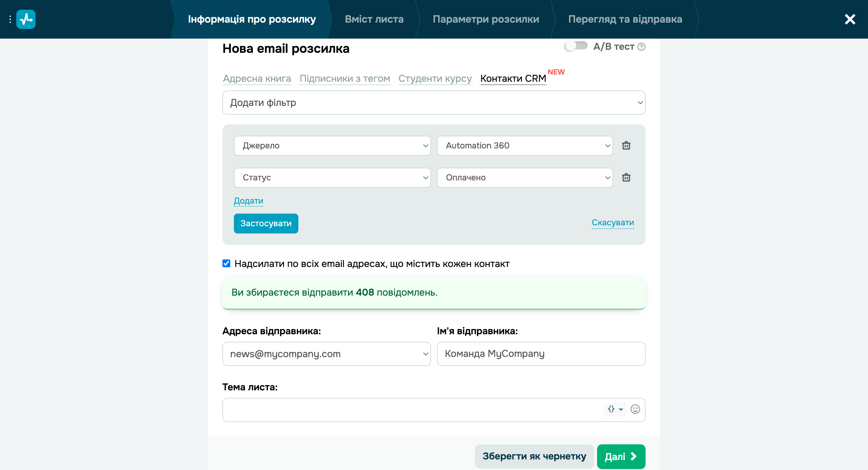The width and height of the screenshot is (868, 470).
Task: Close the campaign editor
Action: pos(850,19)
